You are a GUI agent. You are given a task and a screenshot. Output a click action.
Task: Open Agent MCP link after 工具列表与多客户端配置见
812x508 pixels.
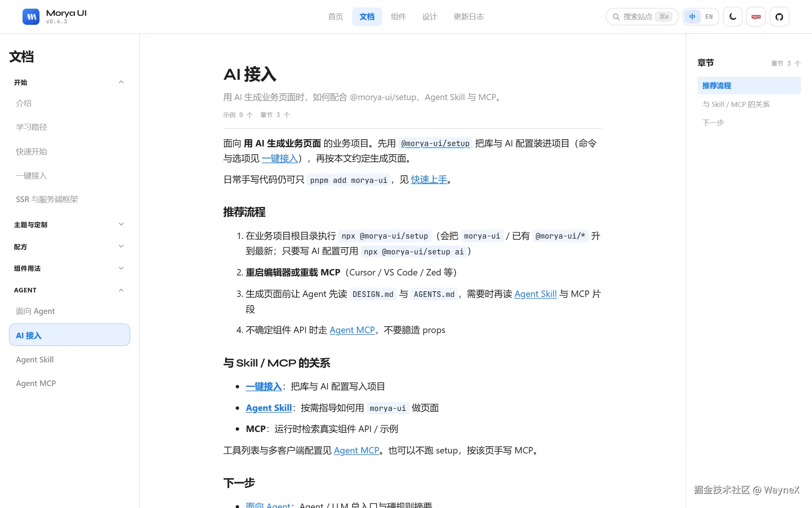click(356, 450)
